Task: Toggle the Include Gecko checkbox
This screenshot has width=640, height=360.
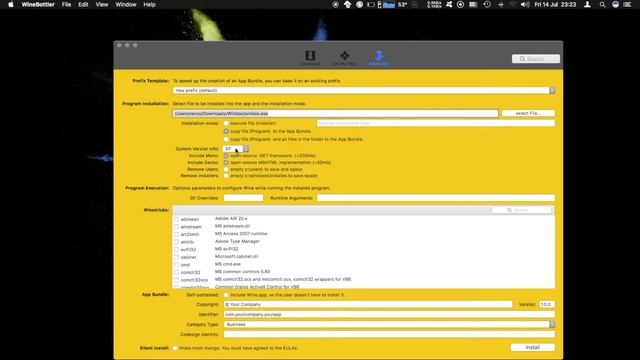Action: (226, 162)
